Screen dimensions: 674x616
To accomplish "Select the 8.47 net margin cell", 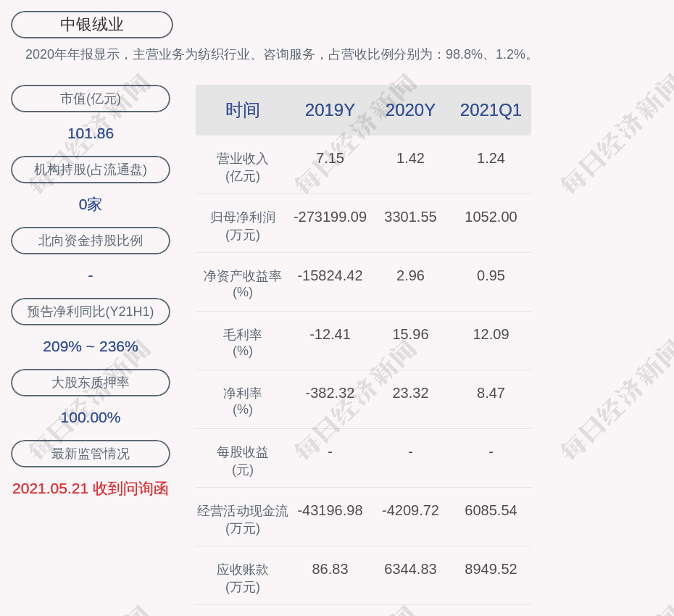I will 491,393.
